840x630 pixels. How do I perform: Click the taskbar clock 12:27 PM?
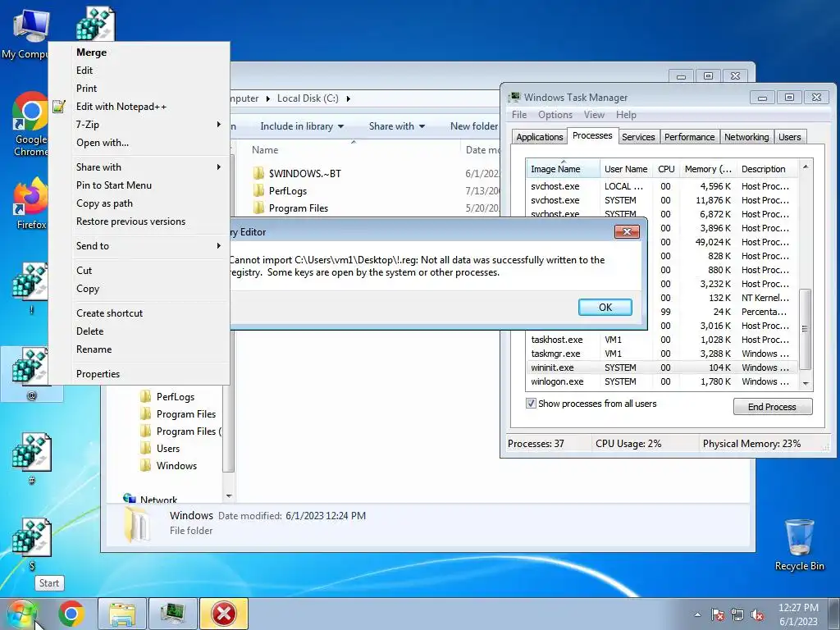(x=798, y=608)
